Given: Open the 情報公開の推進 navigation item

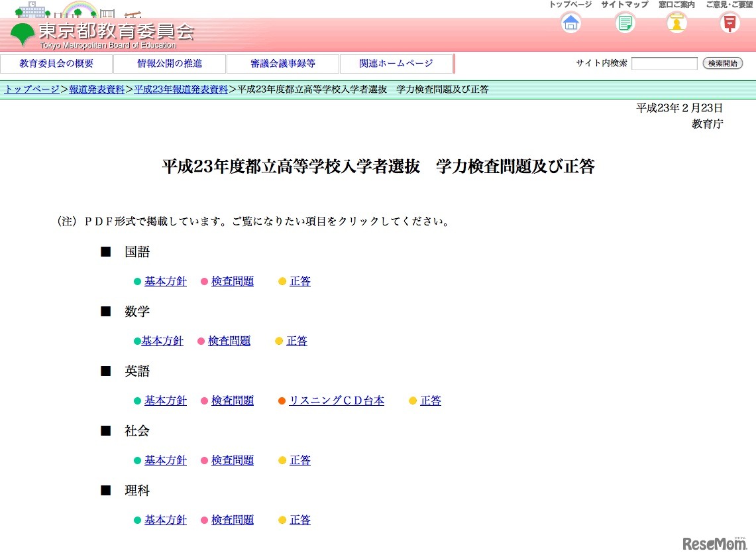Looking at the screenshot, I should (x=170, y=63).
